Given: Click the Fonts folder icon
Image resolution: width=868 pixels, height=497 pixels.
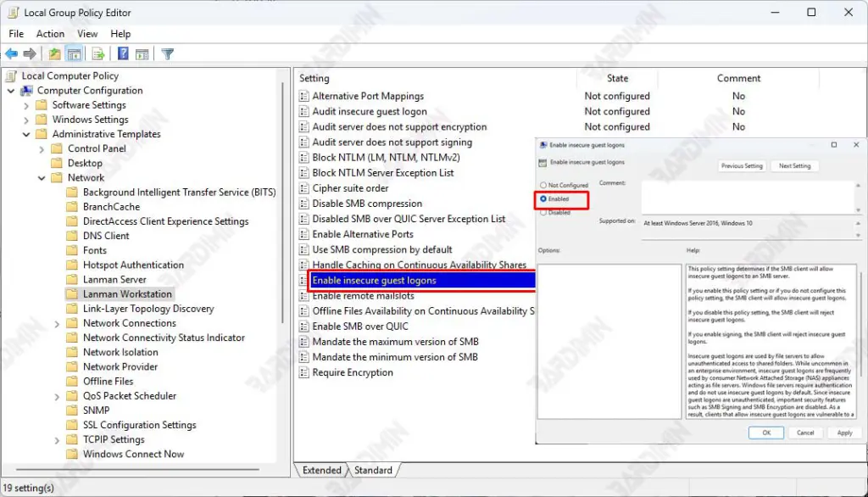Looking at the screenshot, I should coord(71,250).
